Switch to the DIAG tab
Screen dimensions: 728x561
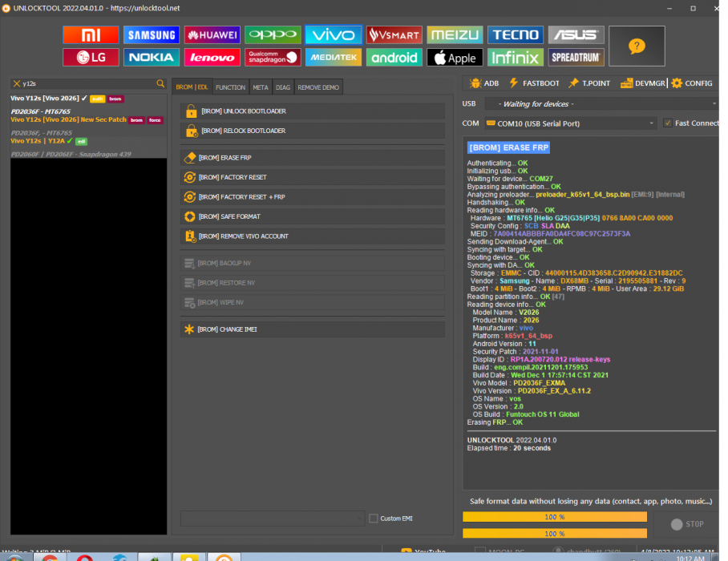click(x=283, y=87)
